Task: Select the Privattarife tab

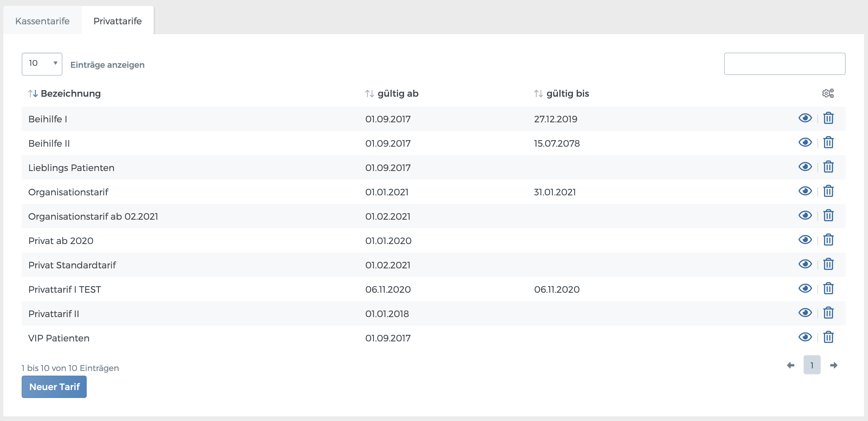Action: 117,21
